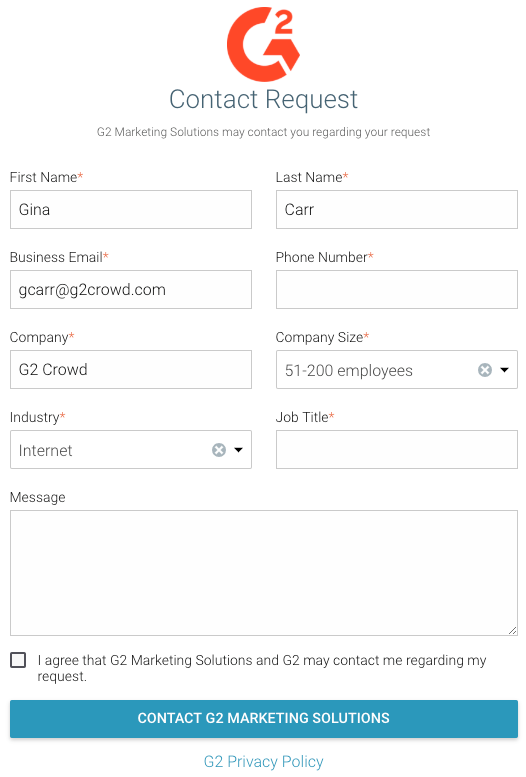
Task: Click the G2 logo icon
Action: pos(263,44)
